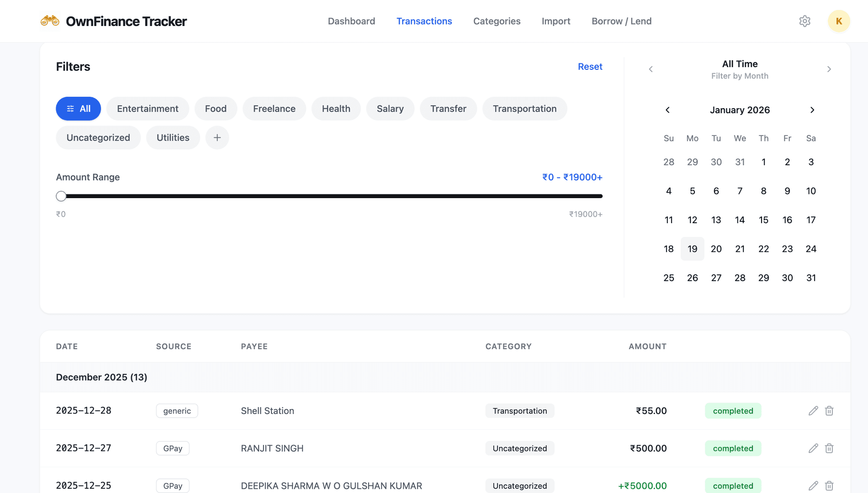Delete the RANJIT SINGH transaction via trash icon
The height and width of the screenshot is (493, 868).
tap(829, 448)
